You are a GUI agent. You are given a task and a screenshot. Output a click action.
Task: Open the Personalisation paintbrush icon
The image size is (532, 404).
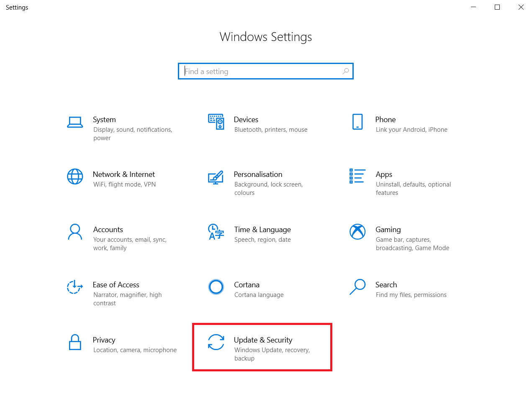click(216, 177)
